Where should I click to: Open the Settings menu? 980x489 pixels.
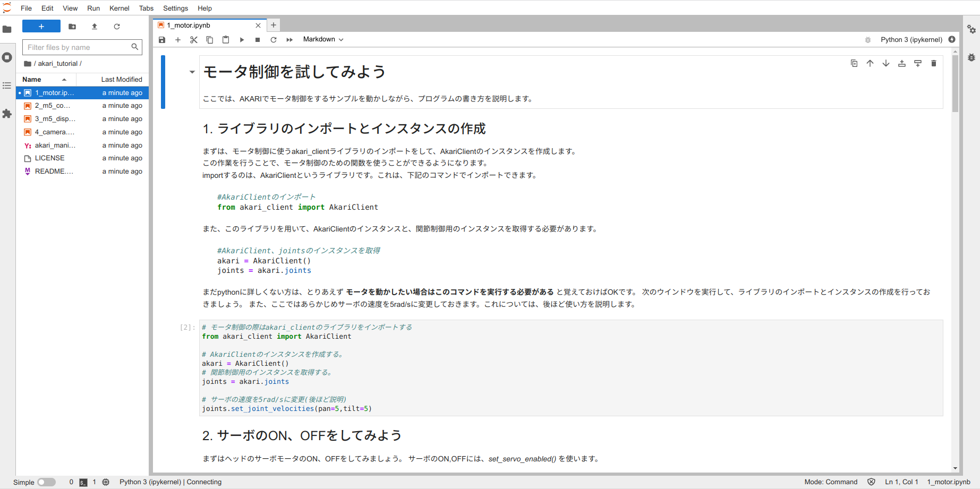[175, 8]
